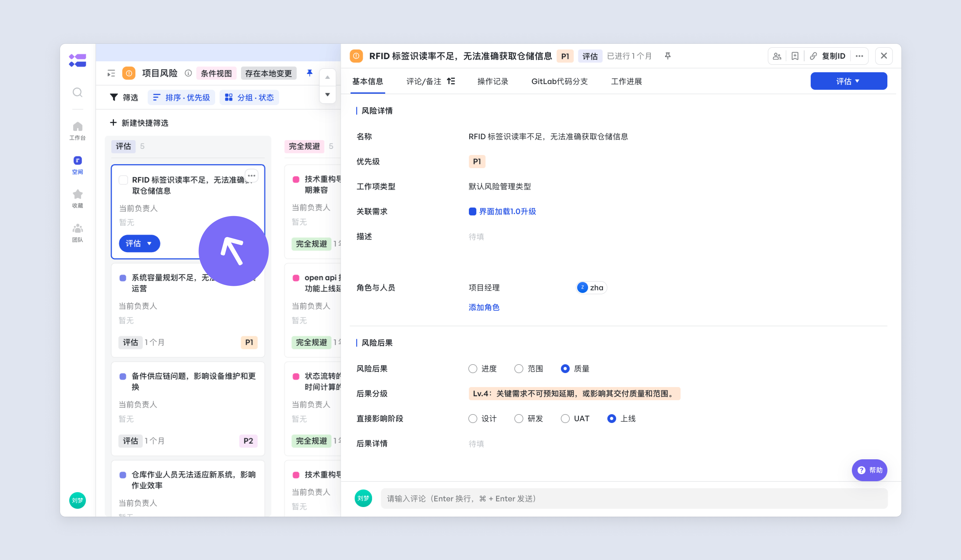
Task: Select 进度 risk consequence radio
Action: (472, 368)
